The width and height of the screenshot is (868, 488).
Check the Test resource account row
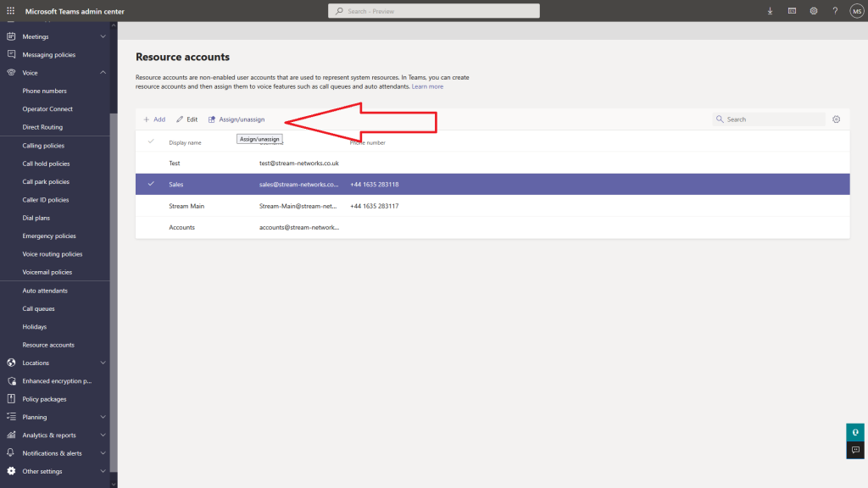tap(150, 163)
